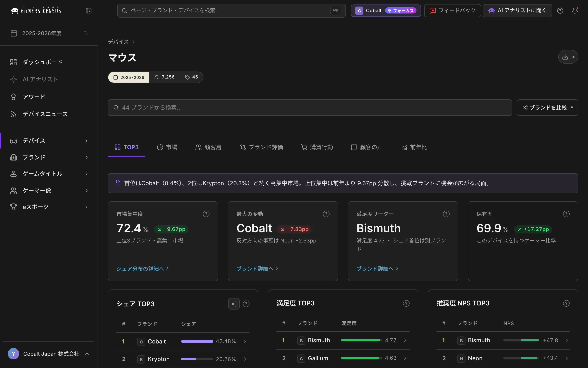Screen dimensions: 588x368
Task: Show help for 満足度リーダー card
Action: pyautogui.click(x=446, y=214)
